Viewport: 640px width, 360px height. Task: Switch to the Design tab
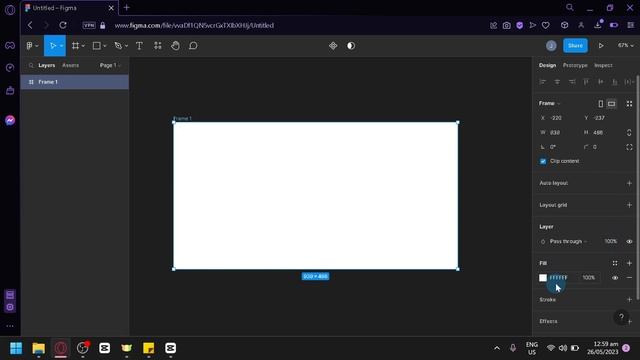(x=547, y=65)
